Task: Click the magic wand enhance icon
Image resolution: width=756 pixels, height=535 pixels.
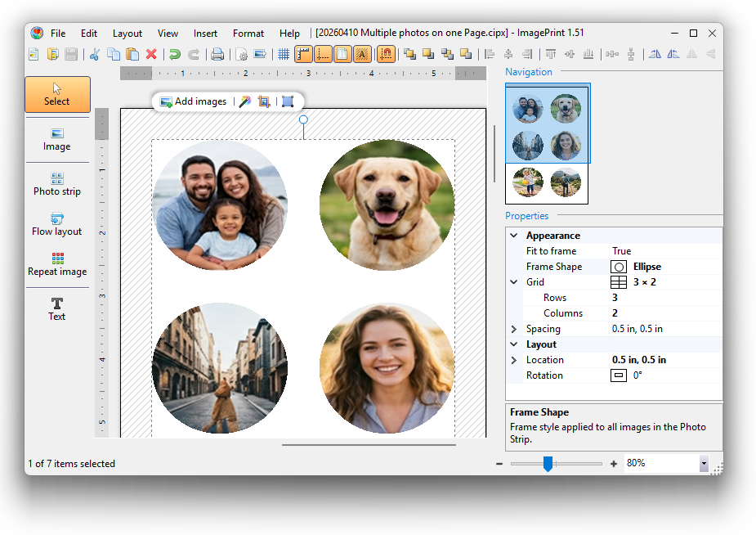Action: 244,101
